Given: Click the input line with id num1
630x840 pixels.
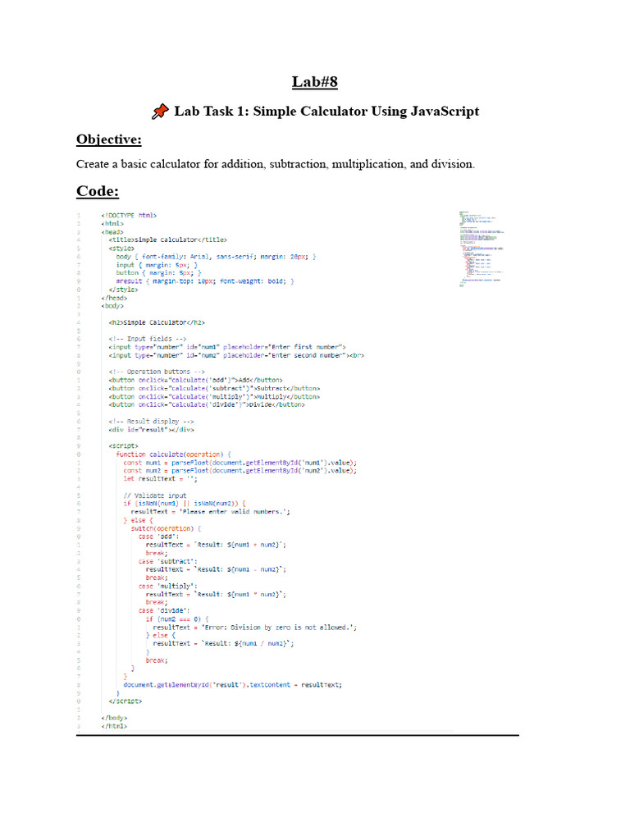Looking at the screenshot, I should 227,347.
